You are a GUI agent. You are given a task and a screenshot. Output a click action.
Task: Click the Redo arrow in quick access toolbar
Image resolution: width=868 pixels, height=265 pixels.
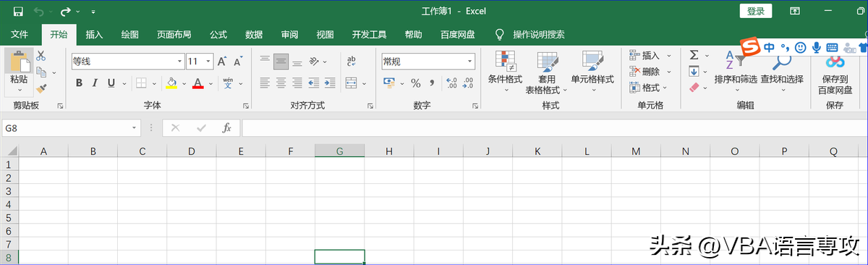click(x=66, y=12)
